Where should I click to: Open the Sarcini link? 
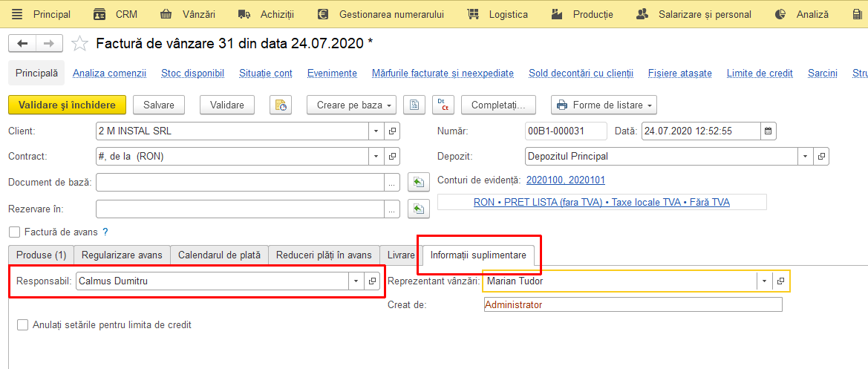[823, 73]
